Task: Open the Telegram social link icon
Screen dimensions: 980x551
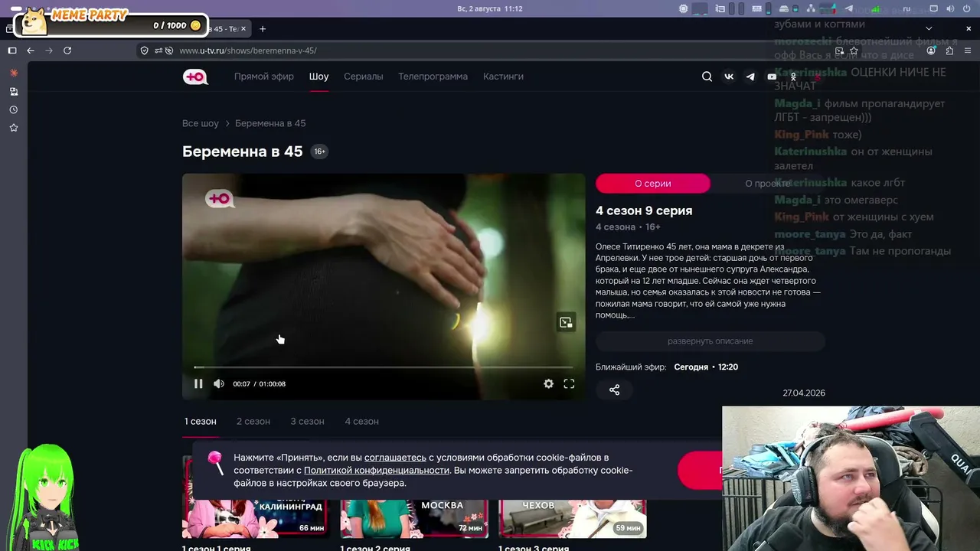Action: [750, 77]
